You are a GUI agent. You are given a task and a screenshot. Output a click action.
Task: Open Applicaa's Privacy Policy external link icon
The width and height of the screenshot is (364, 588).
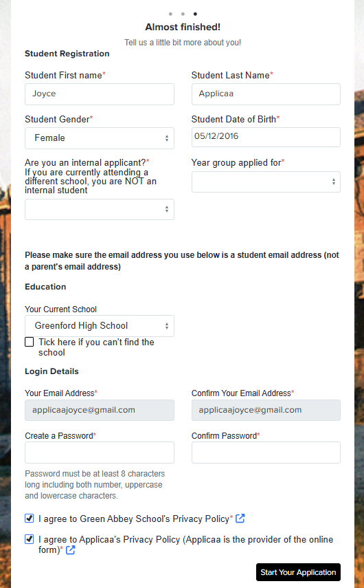pyautogui.click(x=71, y=550)
